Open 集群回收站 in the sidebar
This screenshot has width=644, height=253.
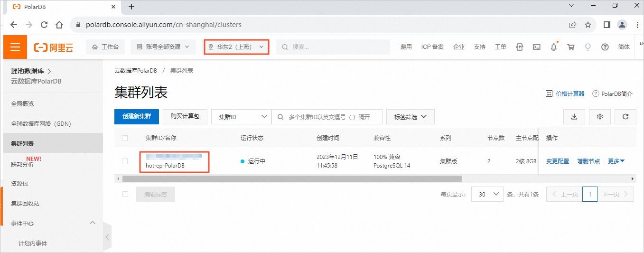coord(25,203)
